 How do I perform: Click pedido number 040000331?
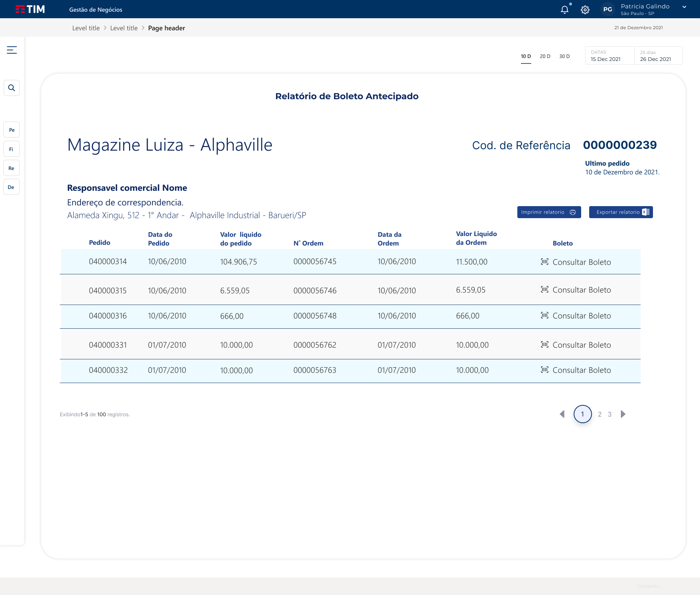tap(108, 345)
